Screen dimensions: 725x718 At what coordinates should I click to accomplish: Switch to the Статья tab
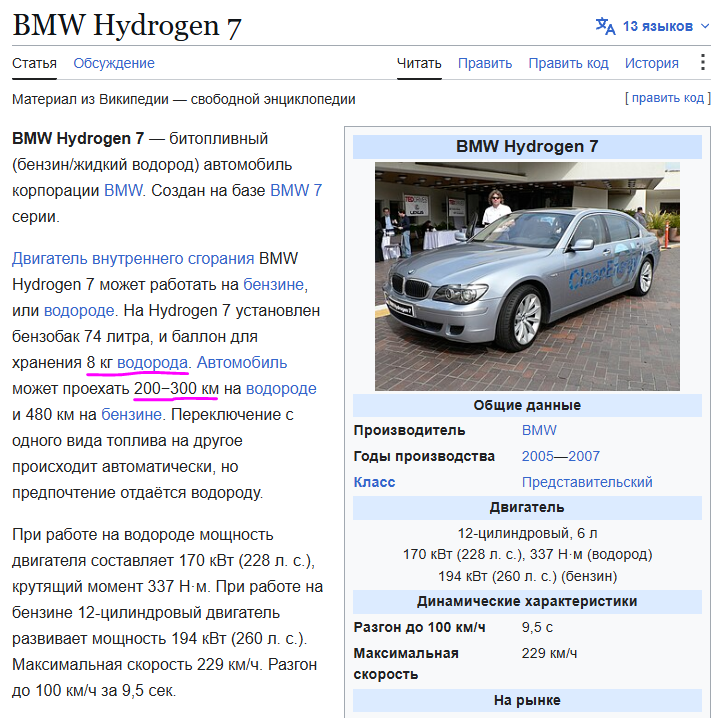(34, 63)
